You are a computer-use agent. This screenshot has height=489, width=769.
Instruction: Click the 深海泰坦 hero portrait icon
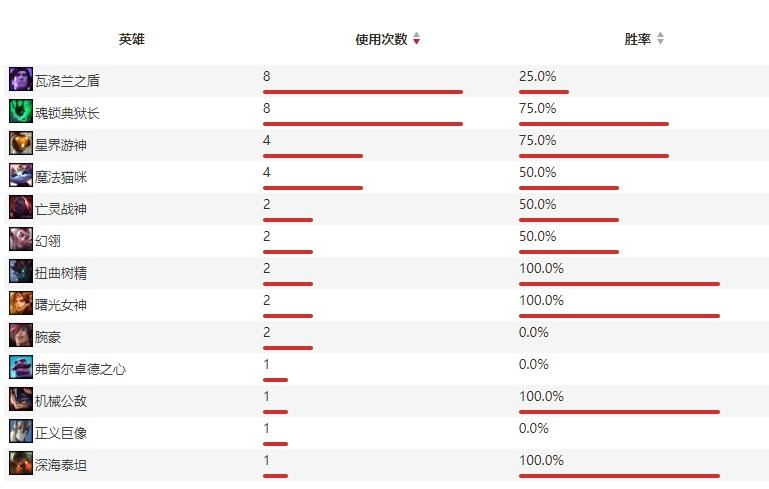(21, 464)
